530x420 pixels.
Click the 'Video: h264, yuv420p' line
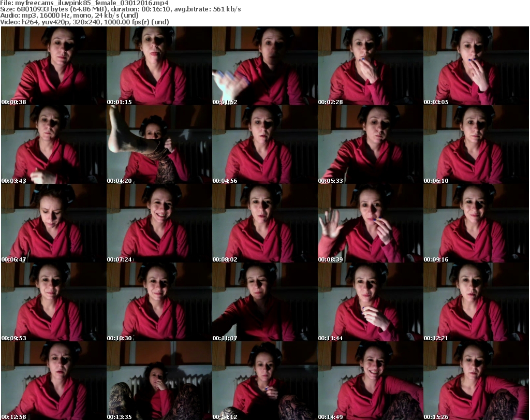click(x=84, y=22)
